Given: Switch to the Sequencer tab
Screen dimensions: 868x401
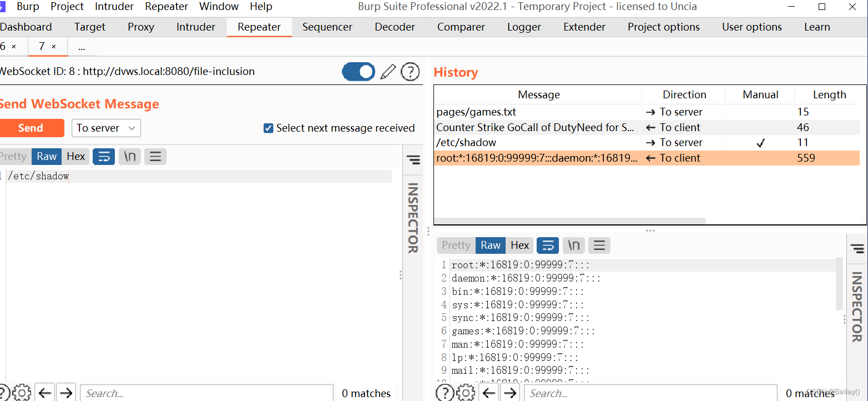Looking at the screenshot, I should click(327, 27).
